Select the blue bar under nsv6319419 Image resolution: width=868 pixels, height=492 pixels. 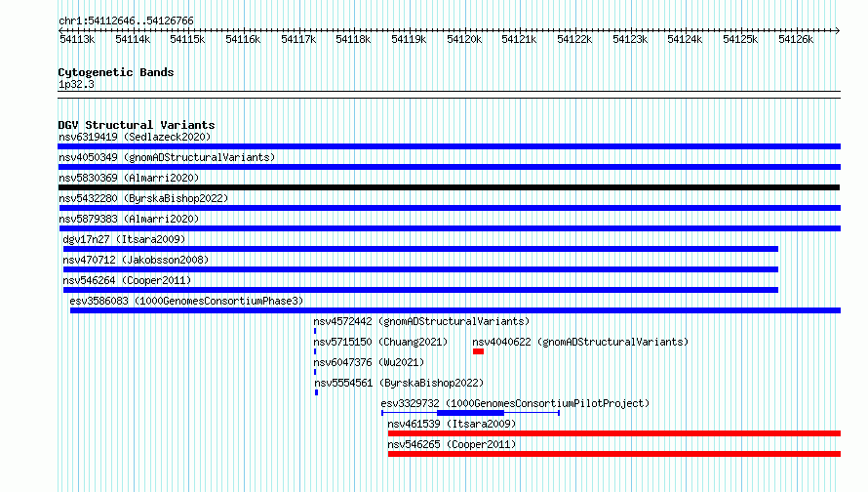pos(449,146)
